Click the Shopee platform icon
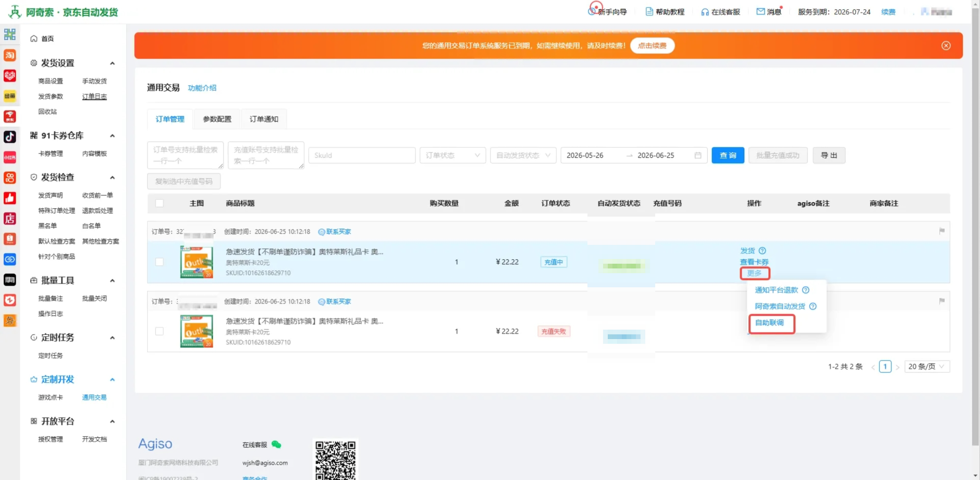 (x=10, y=239)
